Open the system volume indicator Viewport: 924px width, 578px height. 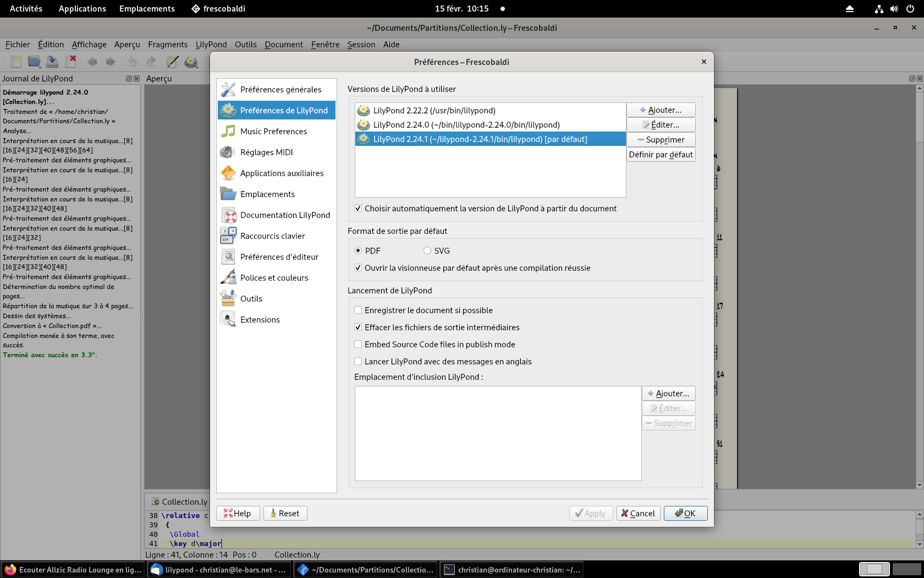(x=894, y=9)
